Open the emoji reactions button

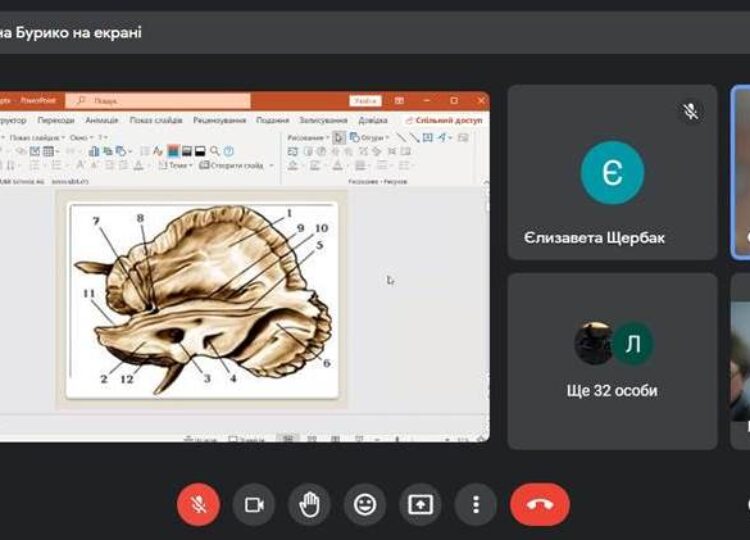365,504
